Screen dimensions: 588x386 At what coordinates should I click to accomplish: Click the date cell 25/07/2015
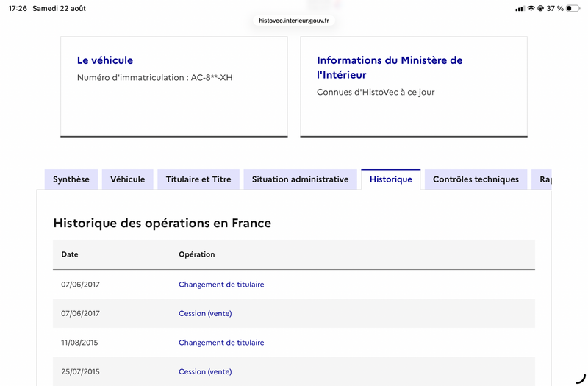[x=80, y=371]
